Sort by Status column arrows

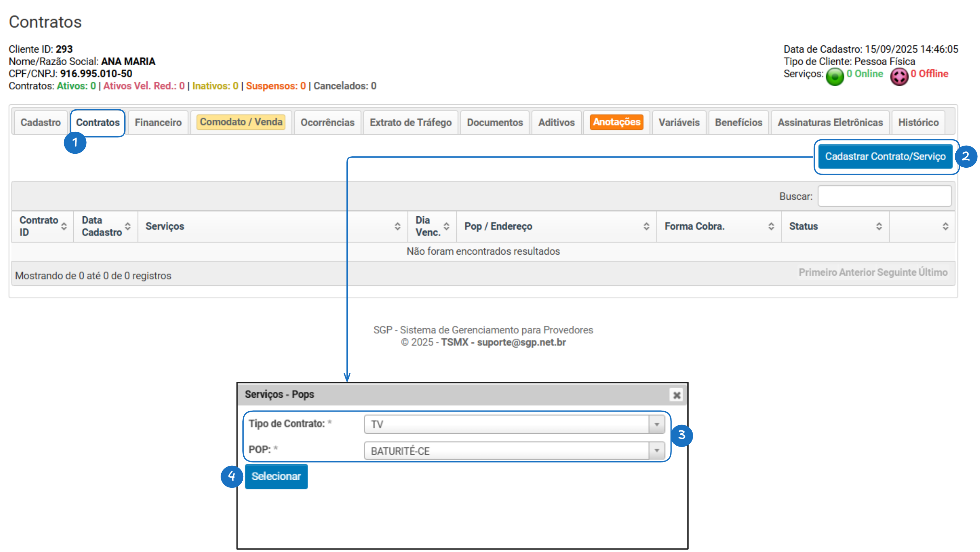pos(879,226)
